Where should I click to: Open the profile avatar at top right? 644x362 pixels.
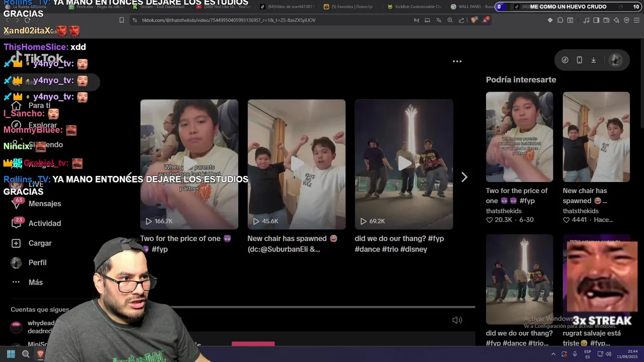click(615, 60)
